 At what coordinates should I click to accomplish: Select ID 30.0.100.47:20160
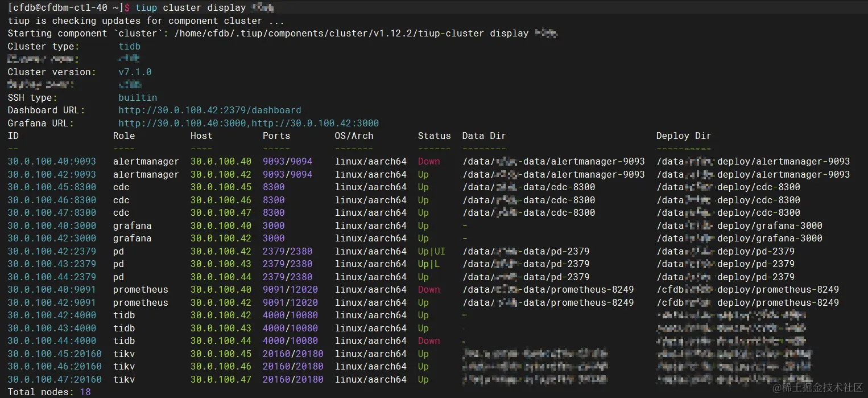coord(55,379)
